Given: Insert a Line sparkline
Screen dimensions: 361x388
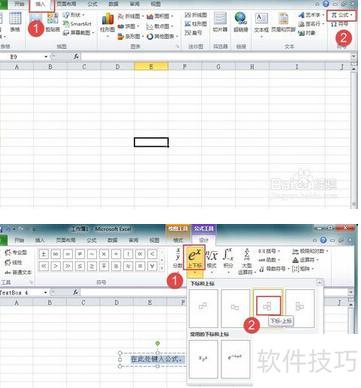Looking at the screenshot, I should pos(196,15).
